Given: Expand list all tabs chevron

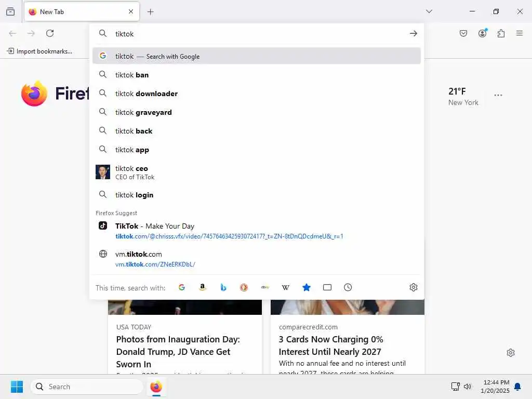Looking at the screenshot, I should tap(429, 11).
